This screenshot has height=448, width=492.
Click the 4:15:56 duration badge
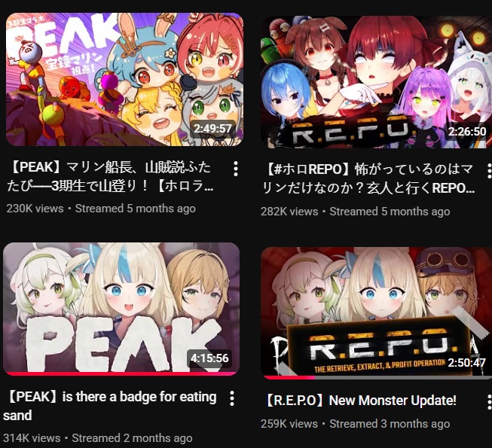209,358
